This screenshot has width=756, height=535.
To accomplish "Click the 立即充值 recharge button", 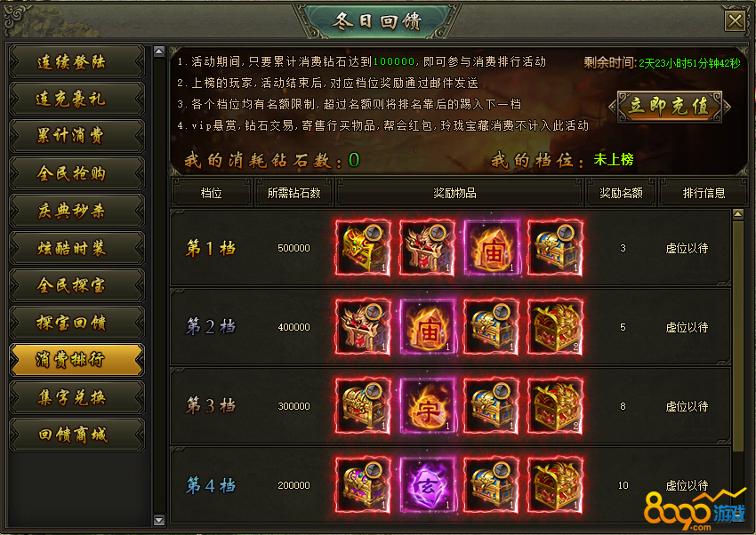I will coord(670,107).
